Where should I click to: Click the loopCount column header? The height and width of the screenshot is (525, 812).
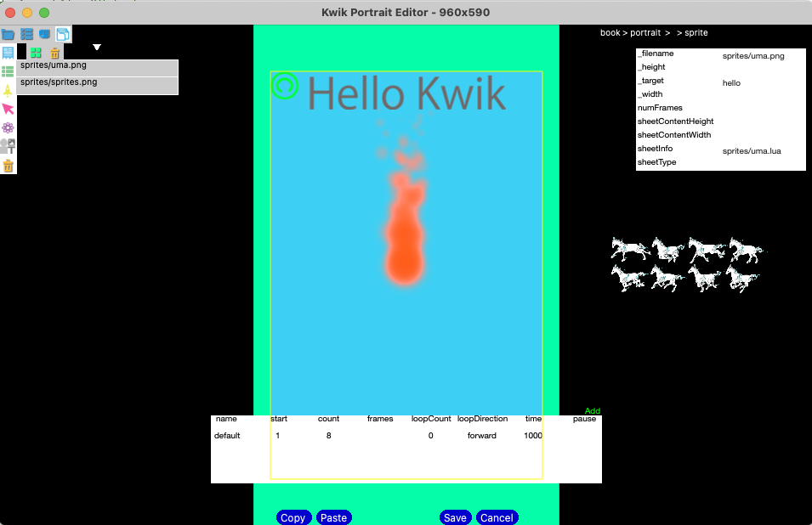tap(431, 419)
